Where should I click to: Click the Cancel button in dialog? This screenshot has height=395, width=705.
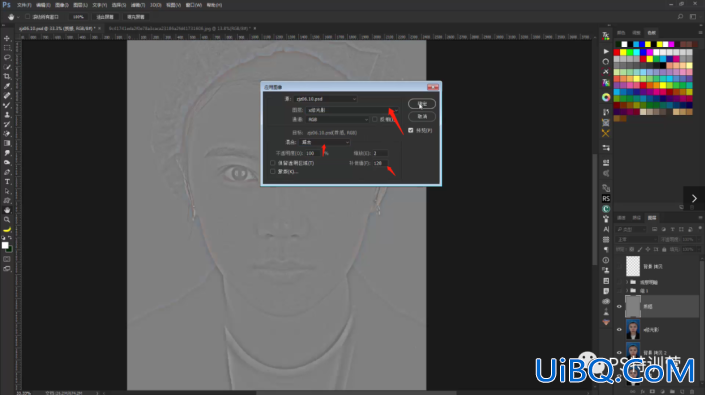[422, 116]
